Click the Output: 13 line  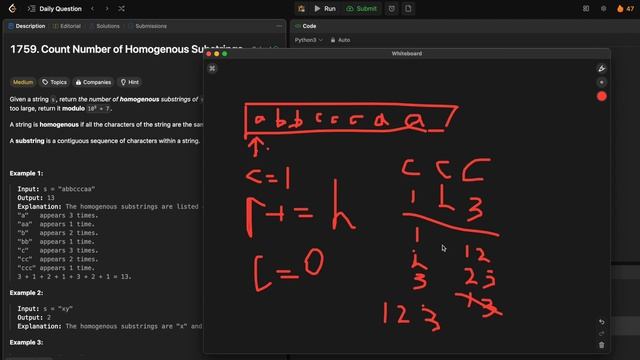[x=36, y=198]
